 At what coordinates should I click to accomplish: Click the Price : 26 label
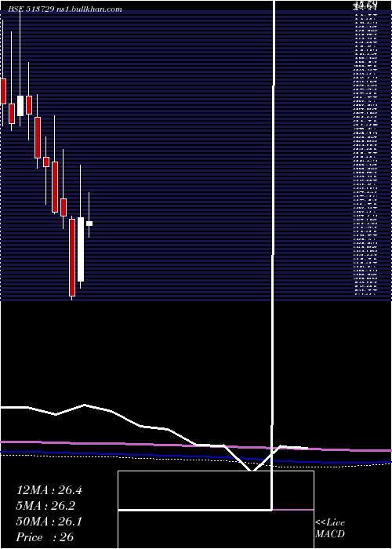click(45, 537)
